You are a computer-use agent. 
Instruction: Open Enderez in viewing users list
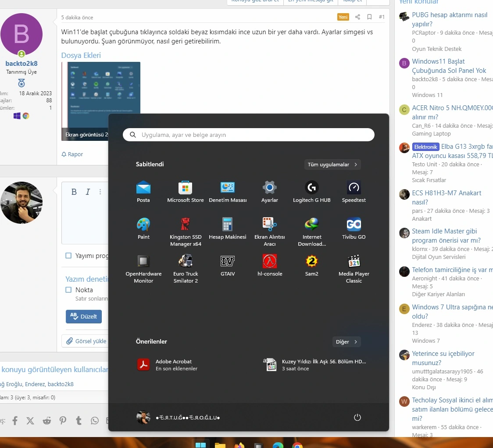click(35, 384)
